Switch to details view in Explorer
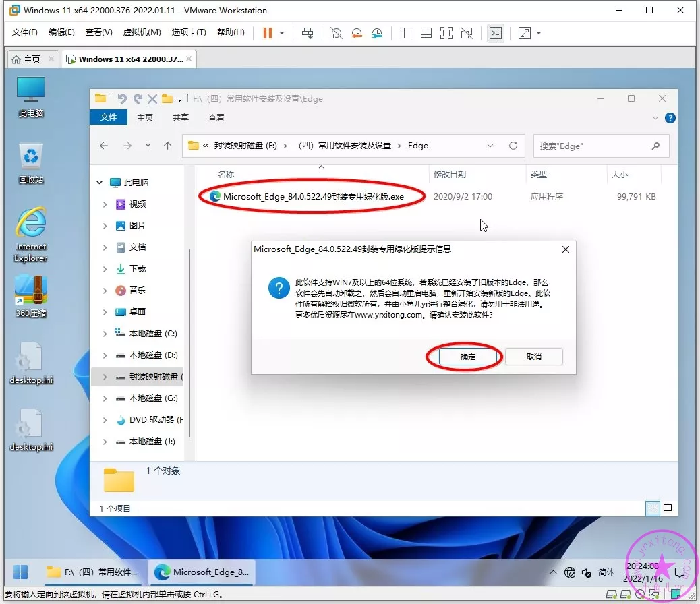This screenshot has width=700, height=604. [653, 508]
